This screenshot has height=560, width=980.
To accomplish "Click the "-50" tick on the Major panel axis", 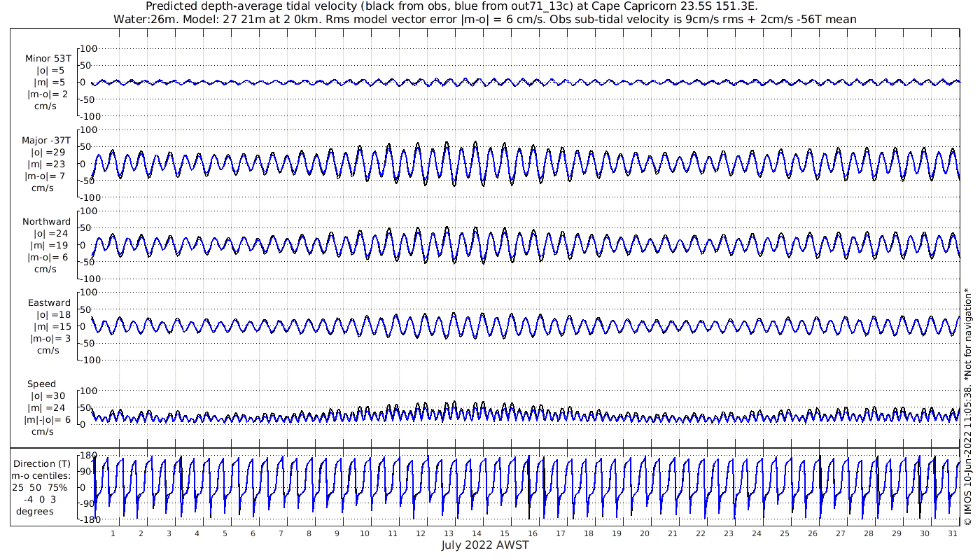I will (x=89, y=181).
